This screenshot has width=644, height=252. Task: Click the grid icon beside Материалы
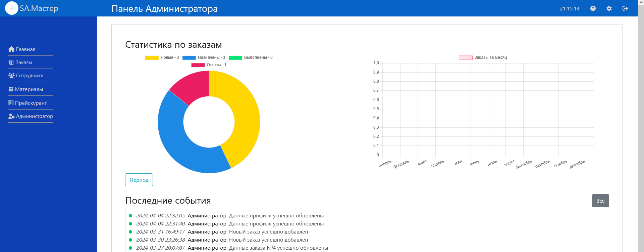pos(11,89)
